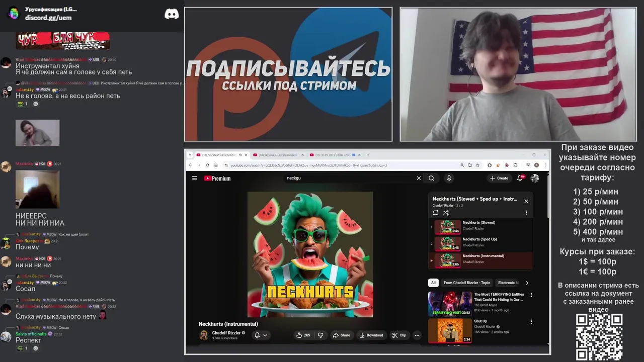Show more filter chips with right chevron
Image resolution: width=644 pixels, height=362 pixels.
click(x=527, y=283)
